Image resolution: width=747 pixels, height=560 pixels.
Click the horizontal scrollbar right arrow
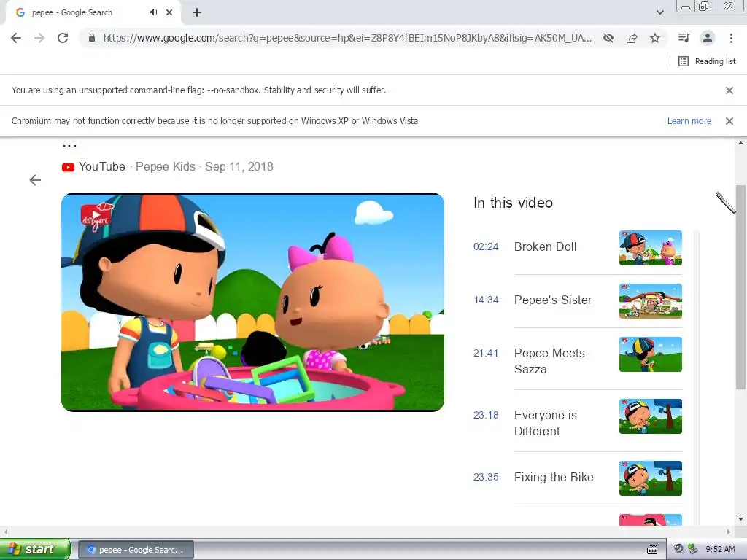point(729,532)
